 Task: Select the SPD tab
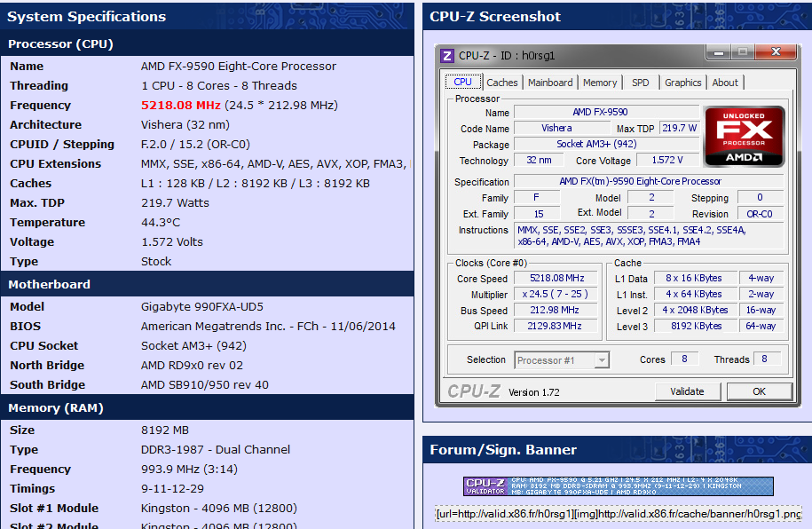(640, 83)
